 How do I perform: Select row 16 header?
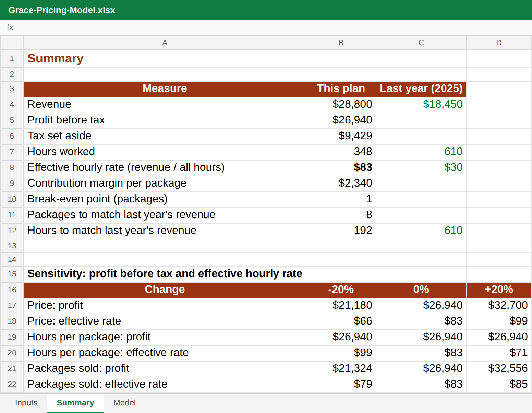pos(12,290)
